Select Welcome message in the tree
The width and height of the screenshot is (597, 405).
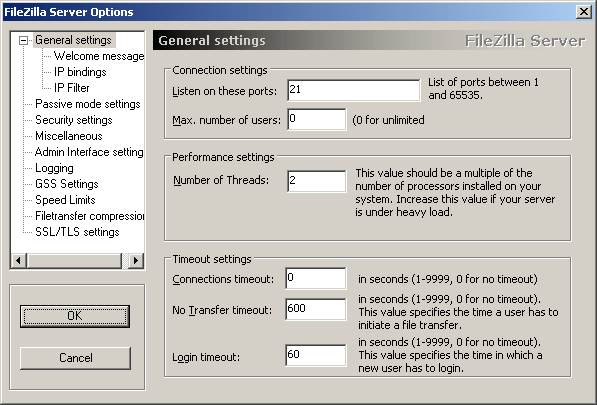coord(99,56)
